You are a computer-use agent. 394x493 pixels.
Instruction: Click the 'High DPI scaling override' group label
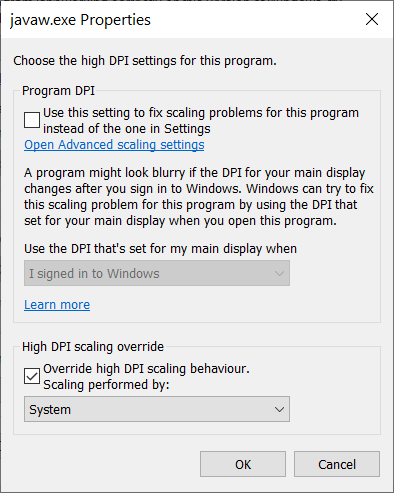tap(93, 347)
